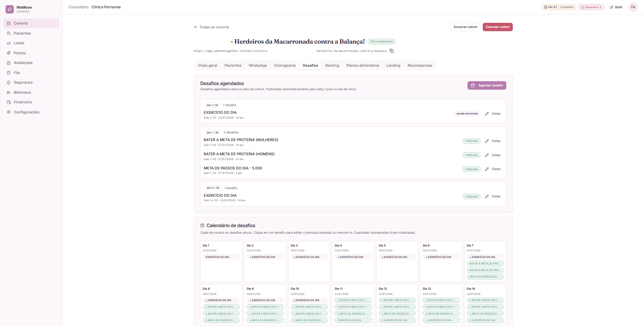Switch to Visão geral tab

click(x=208, y=65)
